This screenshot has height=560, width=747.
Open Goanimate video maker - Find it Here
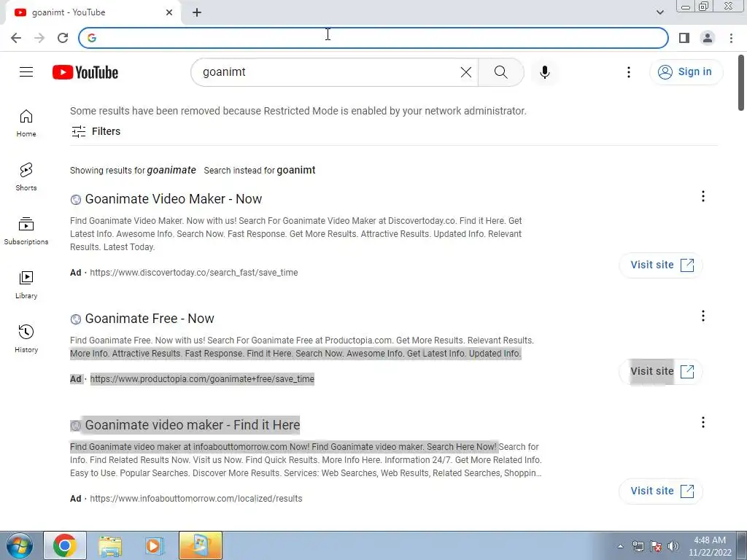(x=193, y=425)
